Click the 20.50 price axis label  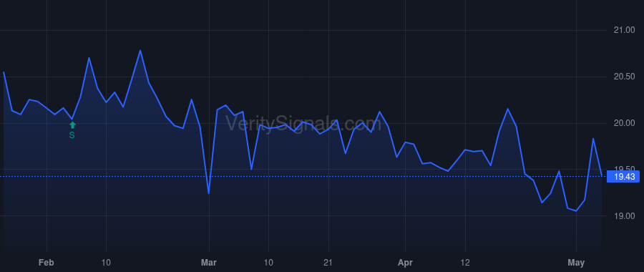pyautogui.click(x=624, y=77)
